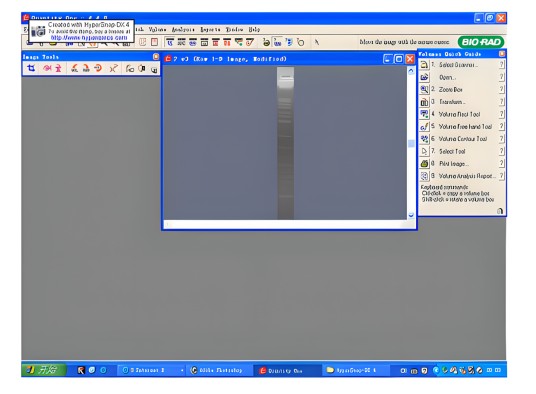Open help for Zoom Box step
Screen dimensions: 536x394
[501, 89]
